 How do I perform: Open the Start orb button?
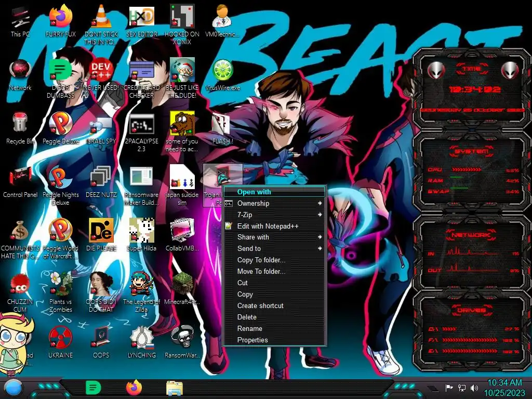[13, 388]
